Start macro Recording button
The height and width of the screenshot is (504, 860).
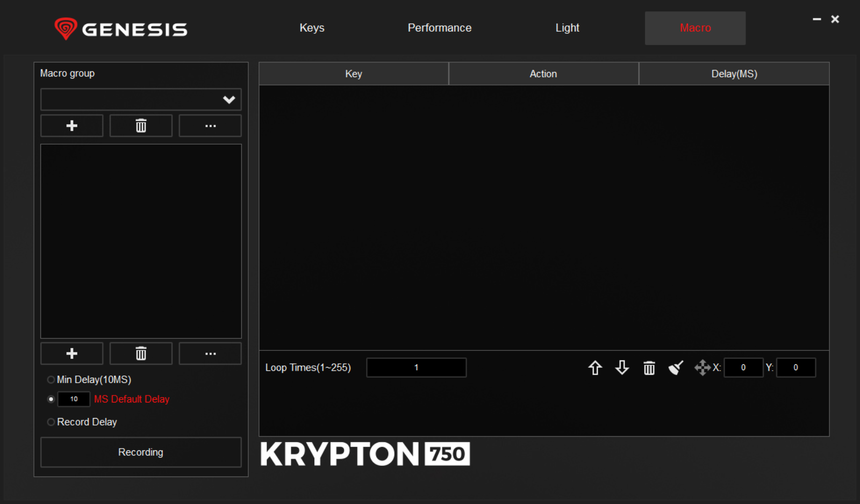coord(141,452)
